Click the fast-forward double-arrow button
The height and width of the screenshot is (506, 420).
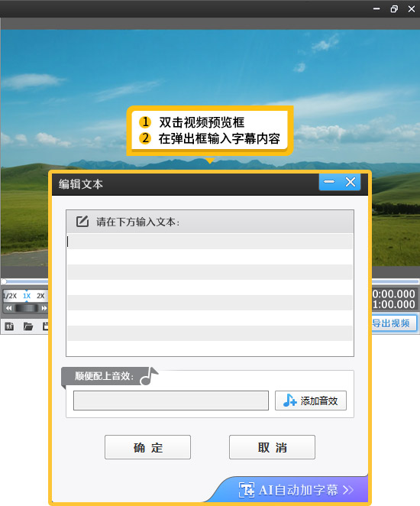(x=44, y=308)
